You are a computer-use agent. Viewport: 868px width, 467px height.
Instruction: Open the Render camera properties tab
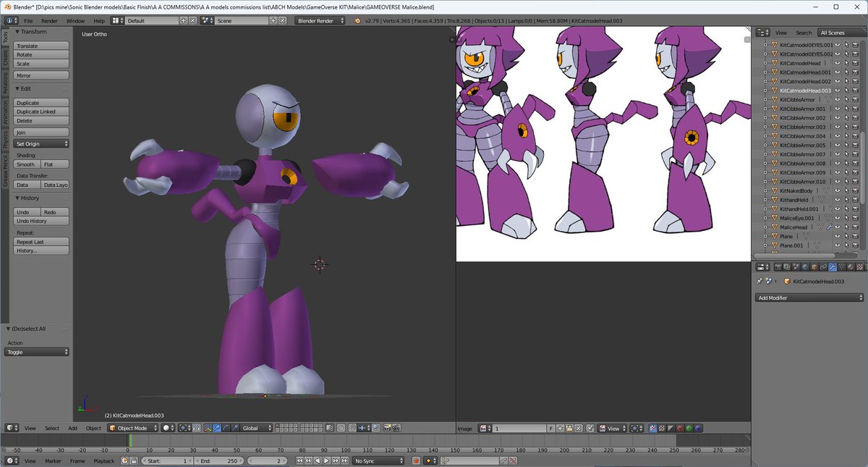coord(778,267)
